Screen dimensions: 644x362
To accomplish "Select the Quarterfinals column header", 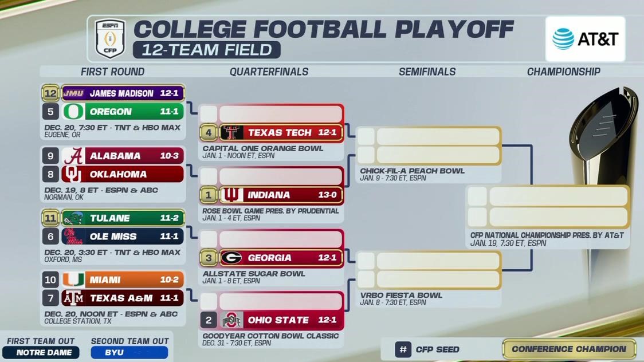I will [269, 72].
